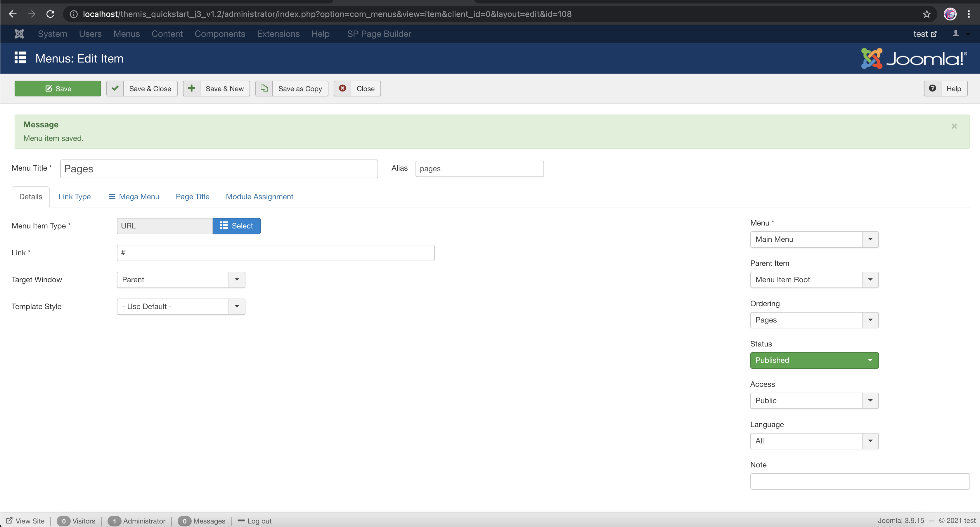The image size is (980, 527).
Task: Click the Joomla logo icon in top menu
Action: tap(19, 34)
